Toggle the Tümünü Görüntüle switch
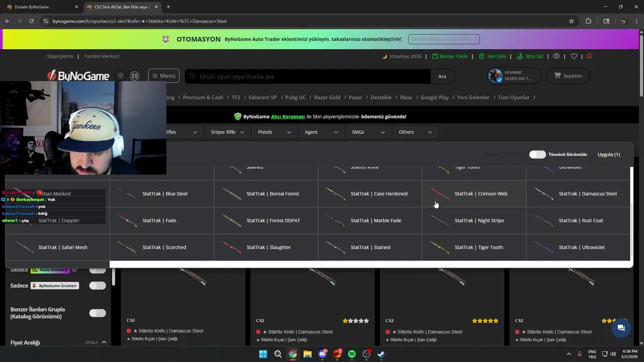 point(537,154)
